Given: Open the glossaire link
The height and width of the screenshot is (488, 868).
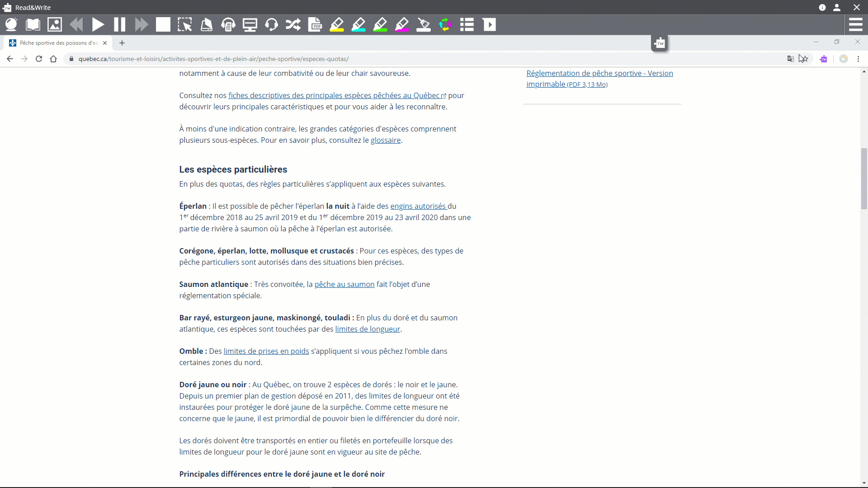Looking at the screenshot, I should 386,140.
